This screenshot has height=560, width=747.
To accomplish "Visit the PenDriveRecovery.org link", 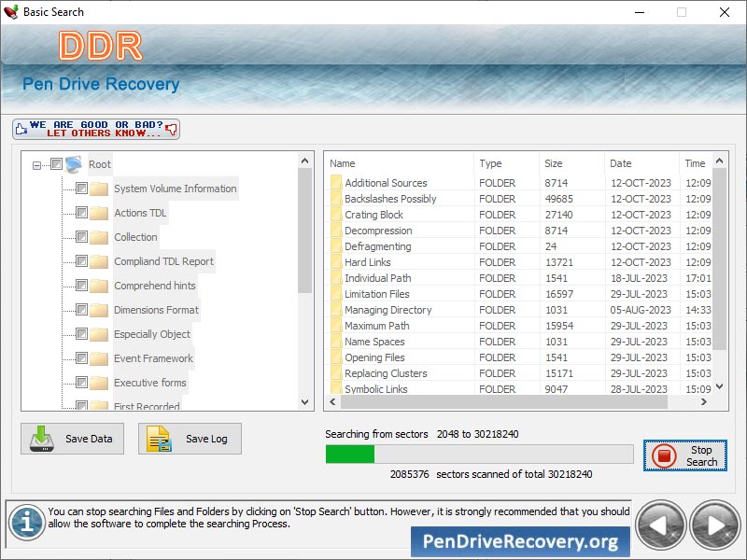I will pos(520,540).
